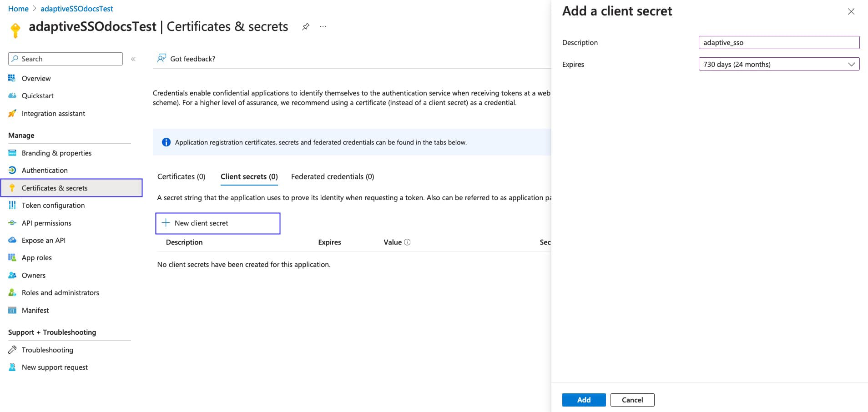The image size is (868, 412).
Task: Close the Add a client secret panel
Action: 851,11
